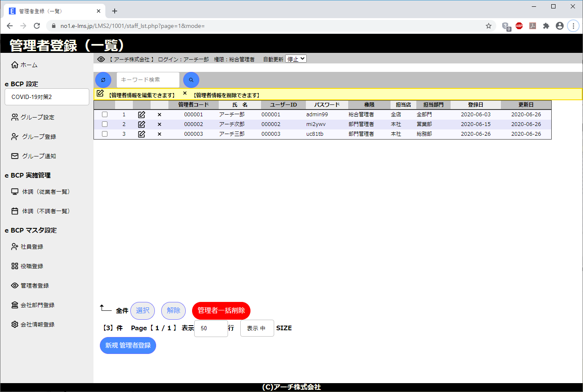
Task: Reload the page in browser toolbar
Action: (37, 26)
